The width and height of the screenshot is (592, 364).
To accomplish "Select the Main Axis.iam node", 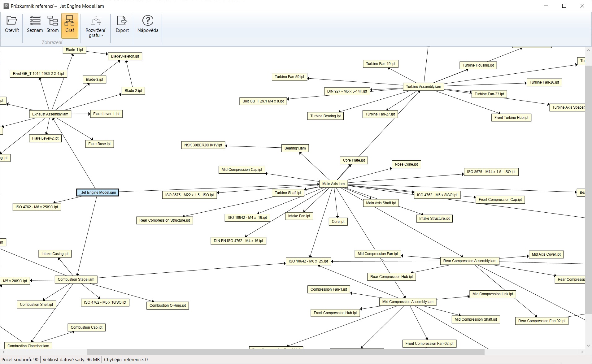I will 333,184.
